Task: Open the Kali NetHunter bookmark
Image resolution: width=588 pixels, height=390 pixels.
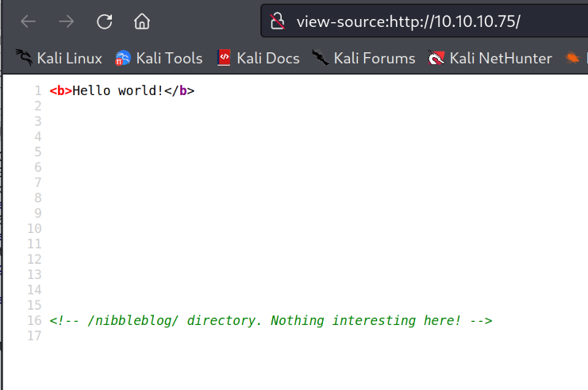Action: point(490,58)
